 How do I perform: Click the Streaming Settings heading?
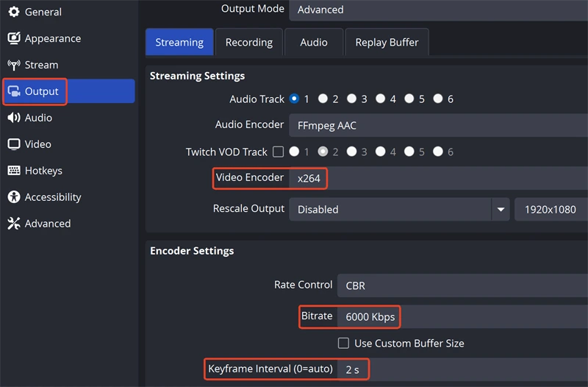coord(197,76)
